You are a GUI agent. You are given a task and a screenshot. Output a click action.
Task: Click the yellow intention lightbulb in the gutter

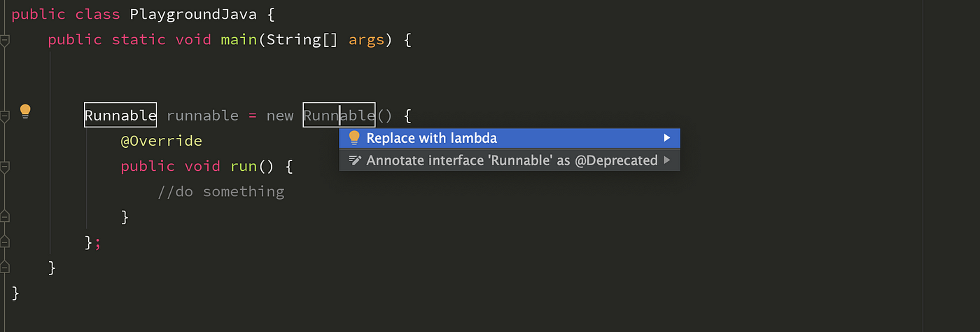[25, 111]
